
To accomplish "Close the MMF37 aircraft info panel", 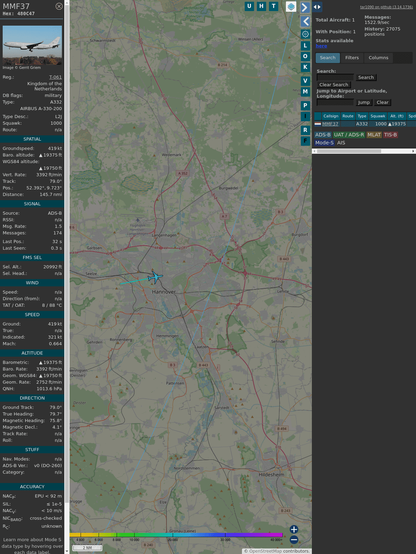I will coord(59,6).
